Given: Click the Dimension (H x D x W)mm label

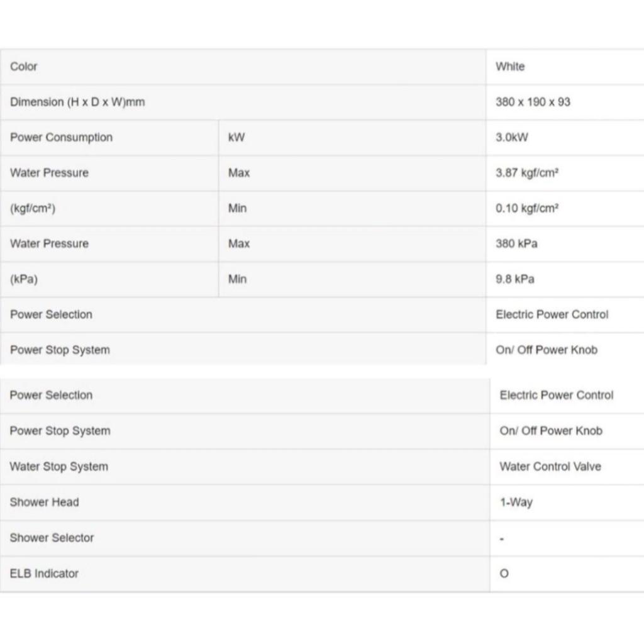Looking at the screenshot, I should (77, 102).
